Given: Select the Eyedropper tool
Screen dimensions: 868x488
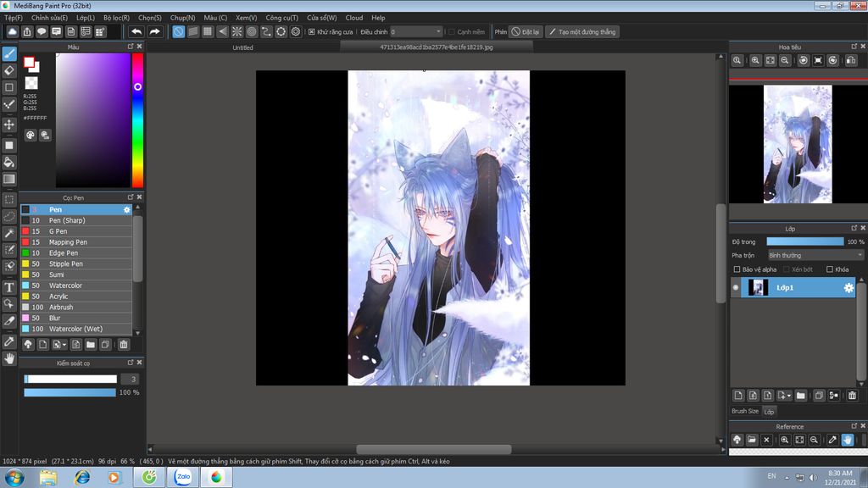Looking at the screenshot, I should (x=9, y=341).
